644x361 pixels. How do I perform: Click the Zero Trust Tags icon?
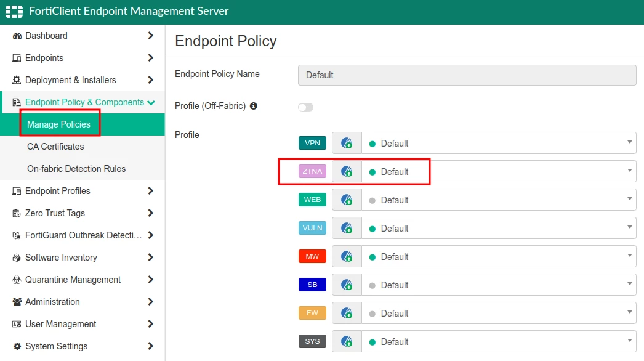(x=17, y=213)
